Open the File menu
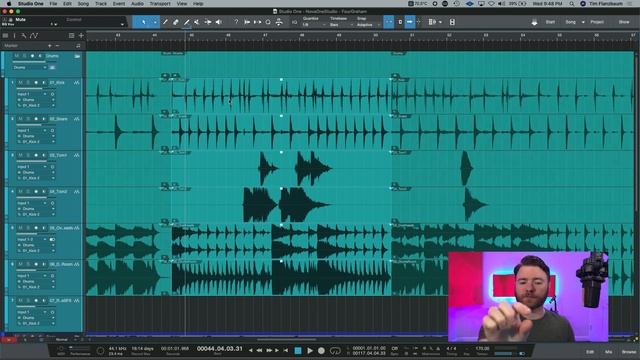The image size is (640, 360). pos(53,3)
